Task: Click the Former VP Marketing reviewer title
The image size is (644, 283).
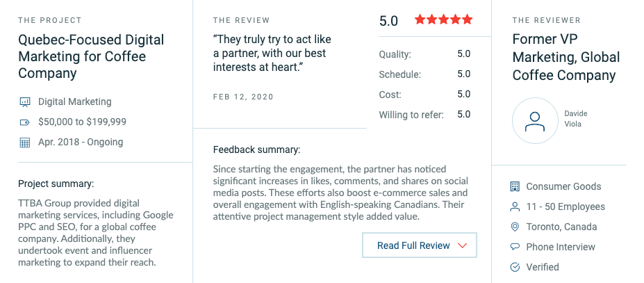Action: point(565,57)
